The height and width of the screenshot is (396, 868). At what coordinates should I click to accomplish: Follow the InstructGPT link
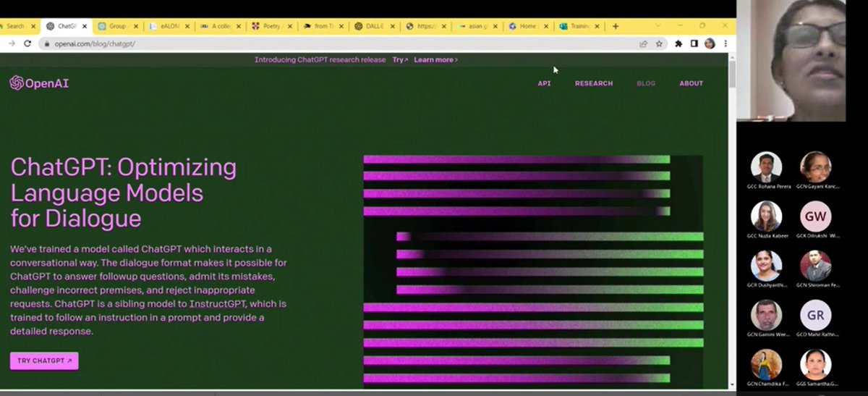pyautogui.click(x=217, y=304)
